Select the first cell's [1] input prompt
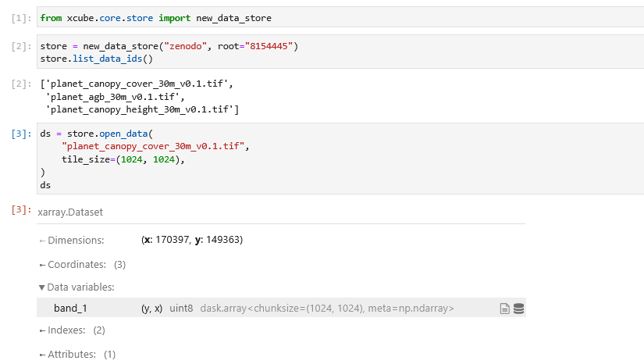 [21, 17]
